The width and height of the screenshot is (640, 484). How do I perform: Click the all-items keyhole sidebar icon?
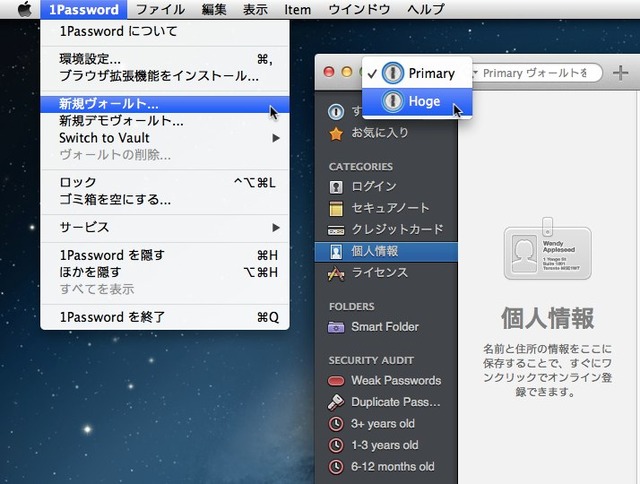[x=336, y=112]
